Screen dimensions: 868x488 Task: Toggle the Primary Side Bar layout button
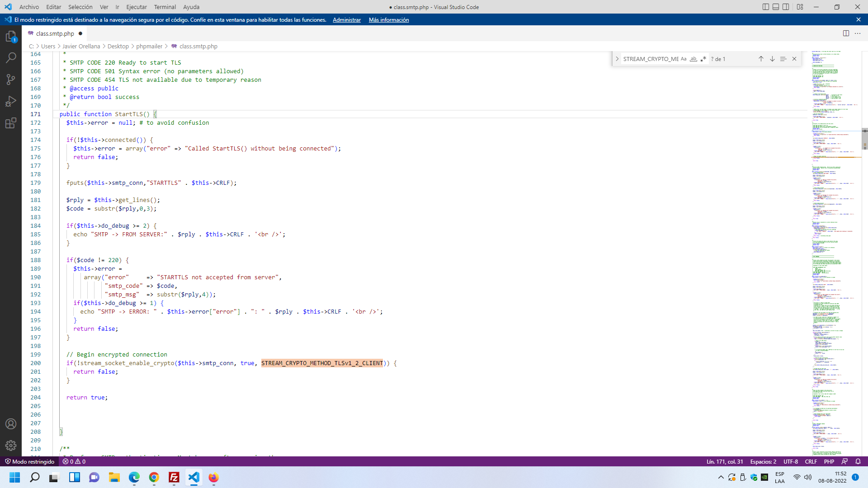(x=765, y=7)
